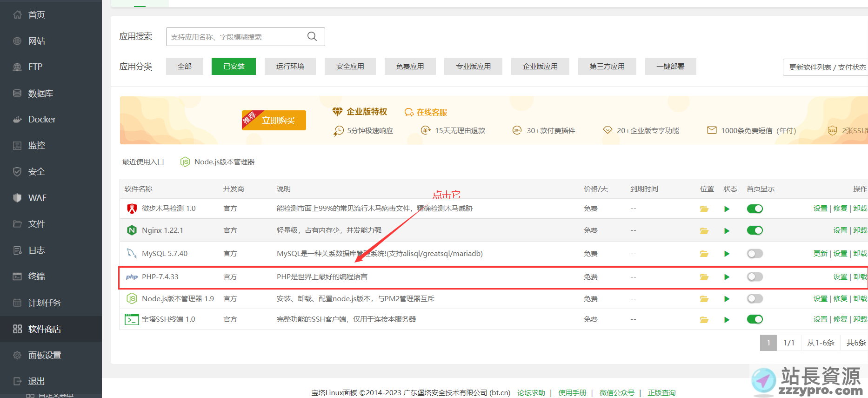Select the 已安装 category tab
This screenshot has width=868, height=398.
click(x=234, y=66)
